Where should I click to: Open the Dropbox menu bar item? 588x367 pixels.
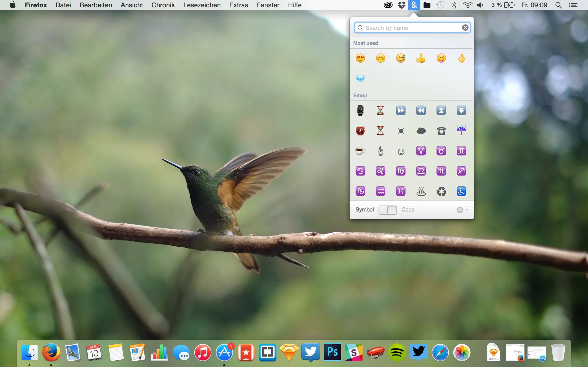[x=402, y=5]
